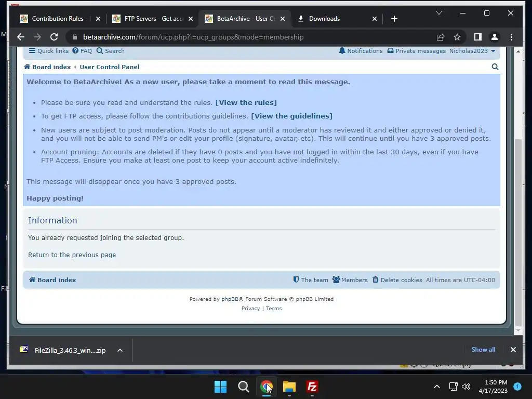Open the Privacy policy link
This screenshot has width=532, height=399.
[x=251, y=309]
